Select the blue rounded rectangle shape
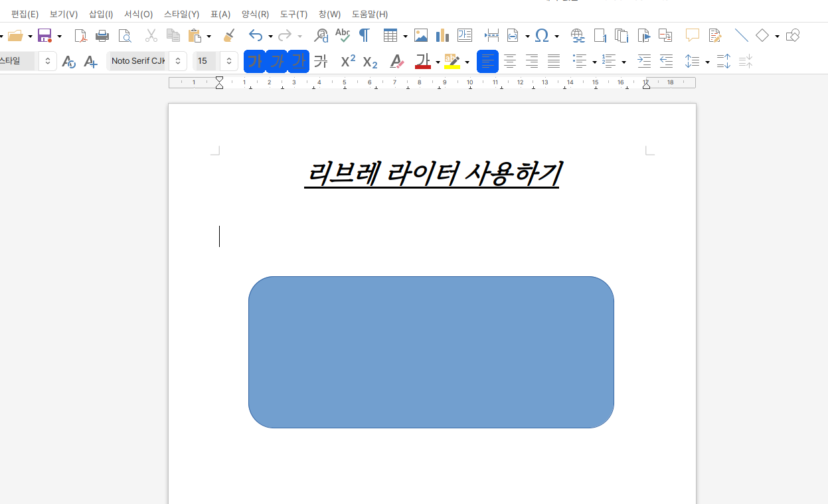828x504 pixels. coord(431,352)
